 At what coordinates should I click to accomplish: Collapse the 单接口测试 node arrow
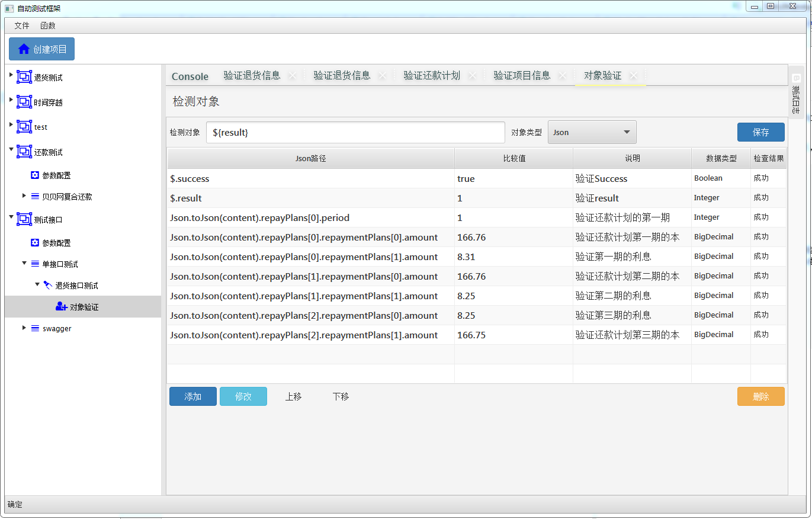[x=24, y=263]
